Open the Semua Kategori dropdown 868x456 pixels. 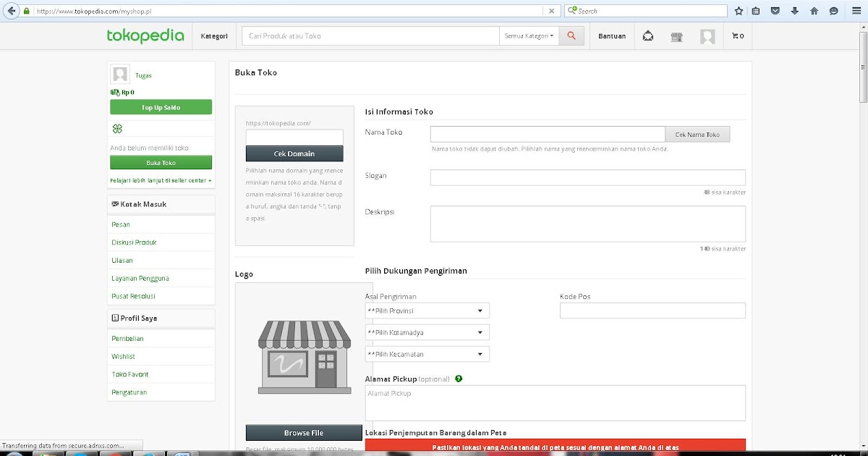click(x=529, y=35)
